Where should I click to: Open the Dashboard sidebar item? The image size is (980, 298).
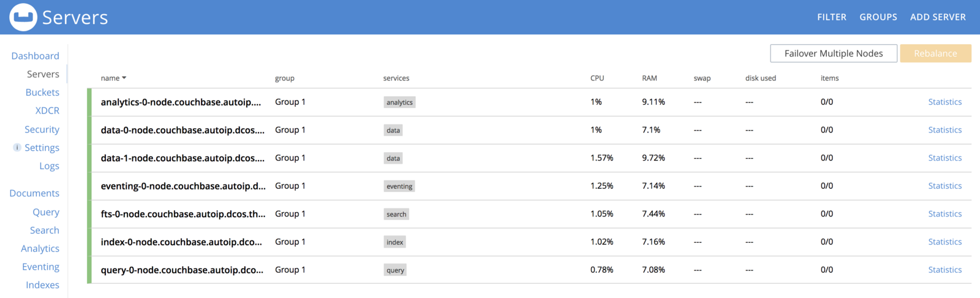tap(36, 56)
